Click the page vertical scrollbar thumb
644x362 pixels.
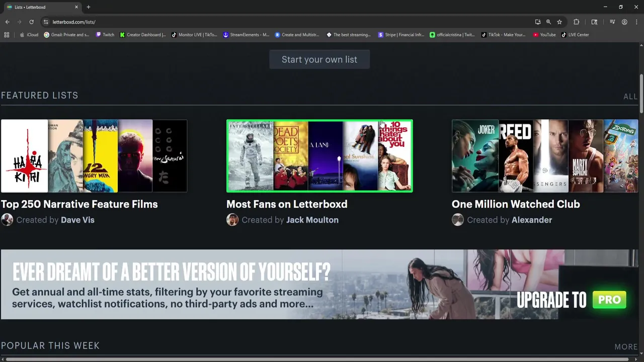[641, 94]
